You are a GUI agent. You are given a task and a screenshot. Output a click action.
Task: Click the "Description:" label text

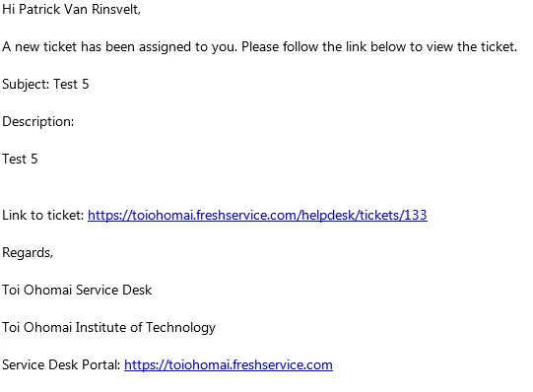coord(38,121)
